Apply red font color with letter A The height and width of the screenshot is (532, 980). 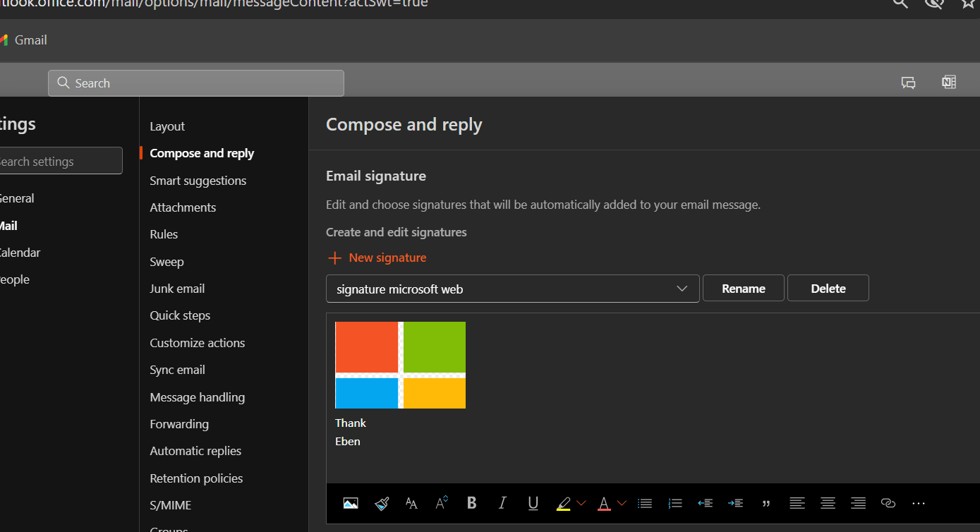604,503
